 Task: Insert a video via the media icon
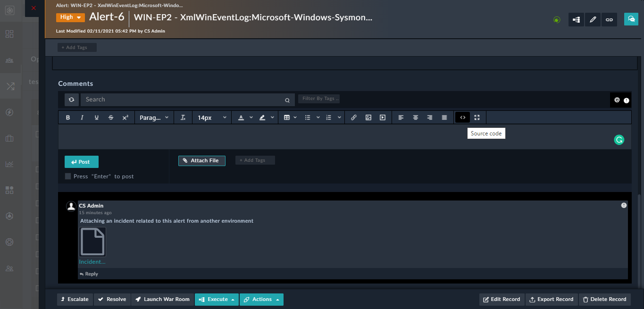pos(383,117)
